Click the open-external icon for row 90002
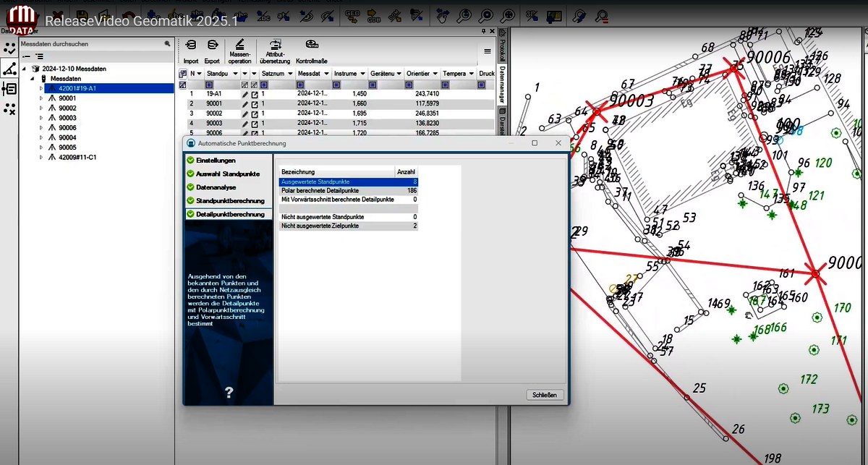 click(255, 114)
